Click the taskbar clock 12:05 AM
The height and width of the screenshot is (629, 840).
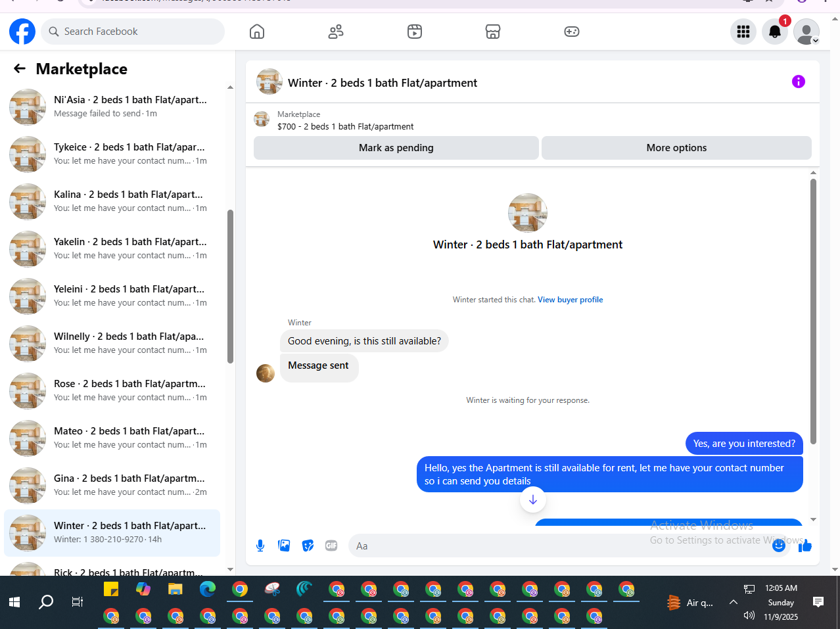point(781,588)
